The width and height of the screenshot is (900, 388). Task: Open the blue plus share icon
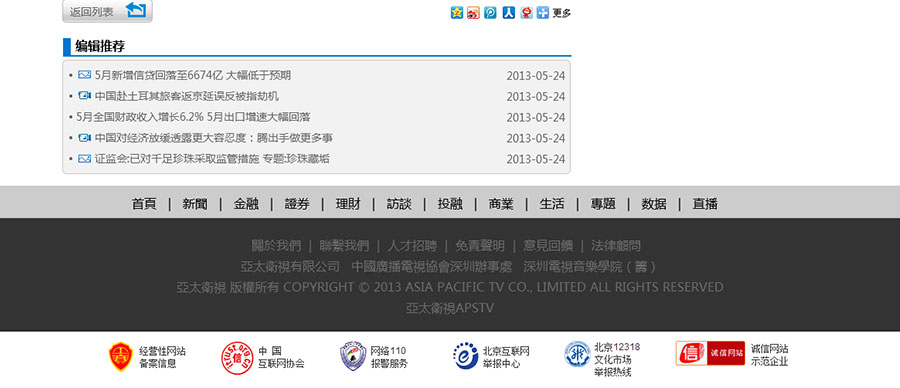(543, 13)
